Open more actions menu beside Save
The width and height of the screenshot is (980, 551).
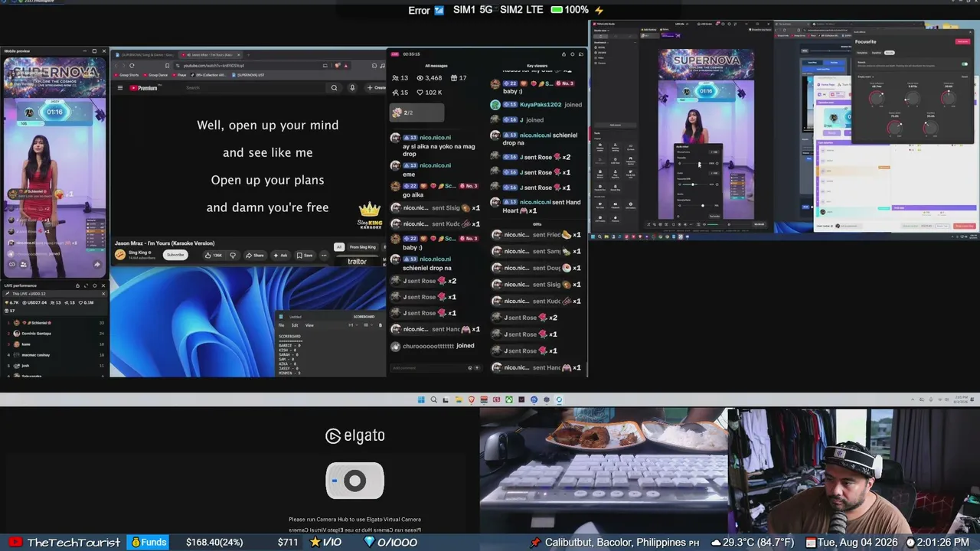point(324,255)
